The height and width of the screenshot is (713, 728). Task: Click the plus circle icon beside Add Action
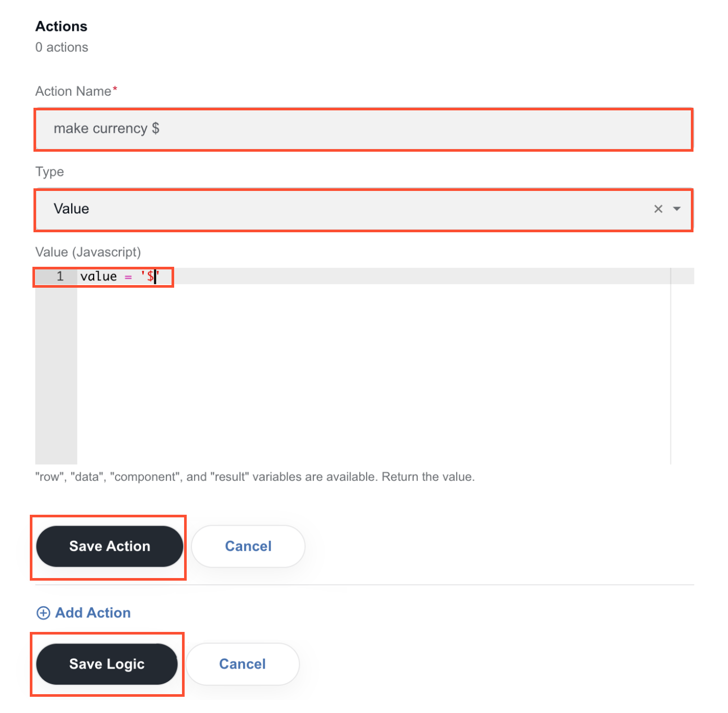[43, 613]
